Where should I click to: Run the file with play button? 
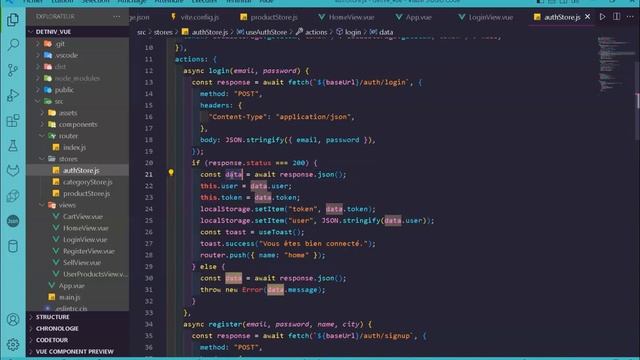point(602,17)
